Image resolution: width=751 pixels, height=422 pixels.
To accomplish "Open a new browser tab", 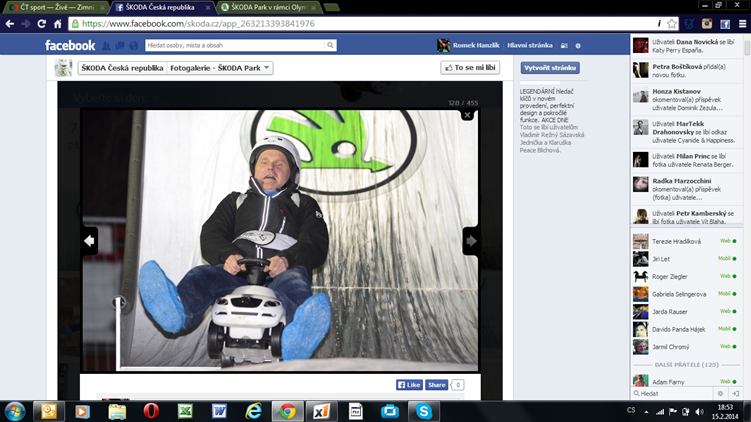I will [331, 7].
